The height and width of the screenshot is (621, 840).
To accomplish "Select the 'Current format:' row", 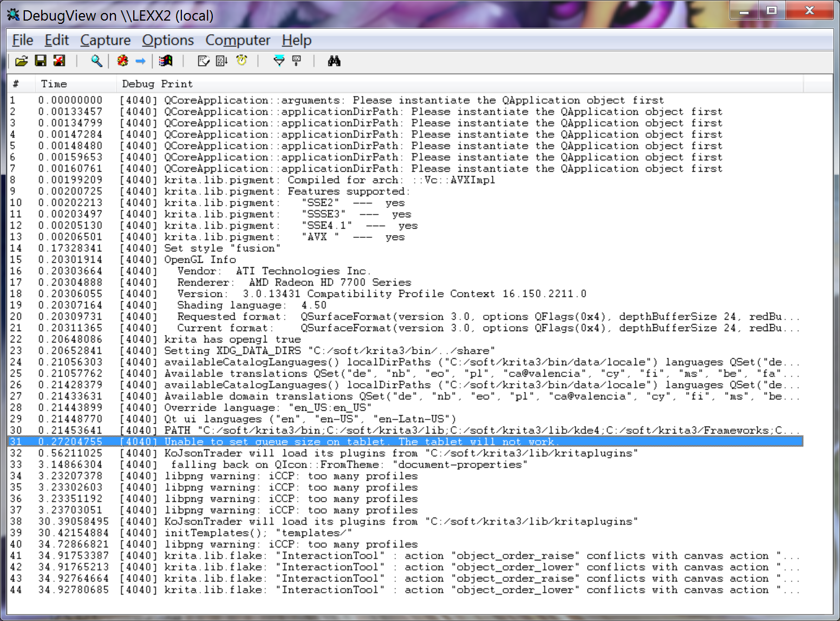I will 405,328.
